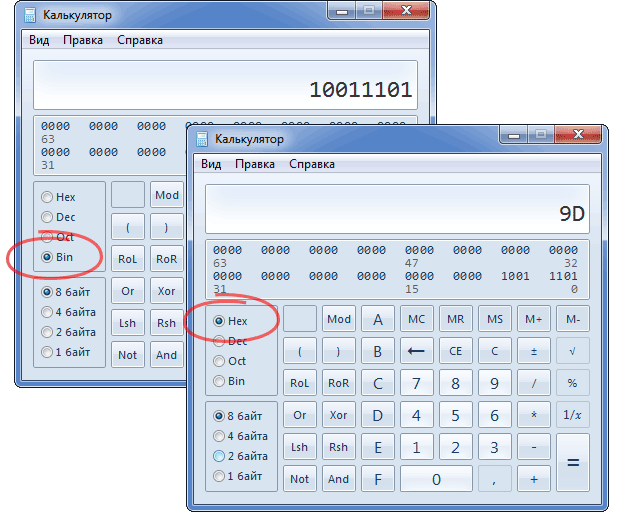This screenshot has height=512, width=617.
Task: Select Hex radio in back calculator window
Action: [x=58, y=197]
